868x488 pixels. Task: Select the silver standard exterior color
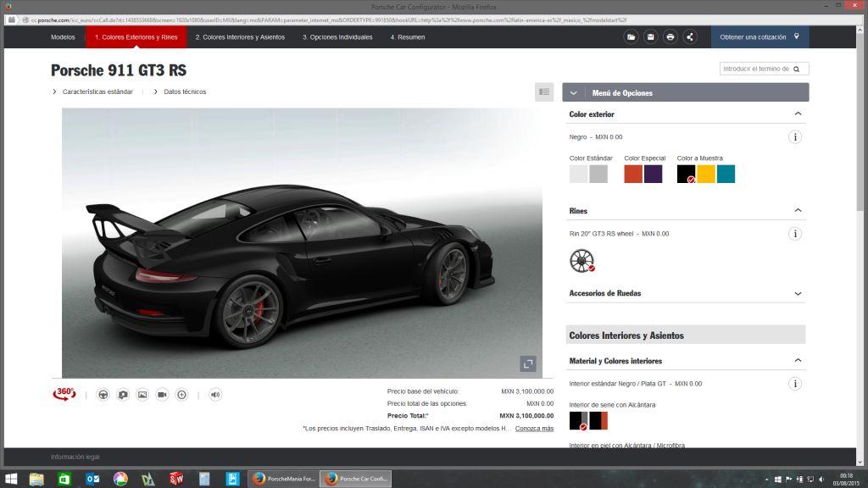pos(598,174)
